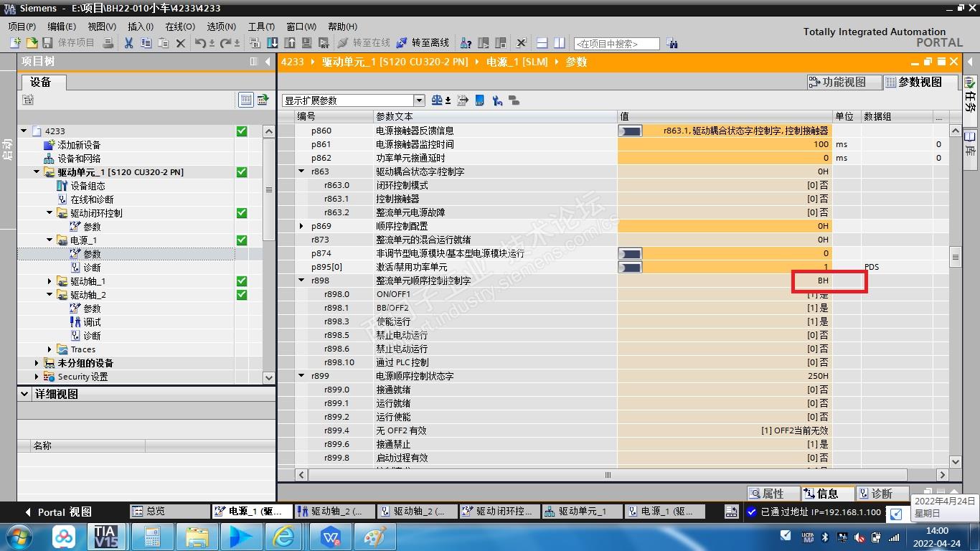This screenshot has height=551, width=980.
Task: Open the 显示扩展参数 dropdown
Action: coord(419,100)
